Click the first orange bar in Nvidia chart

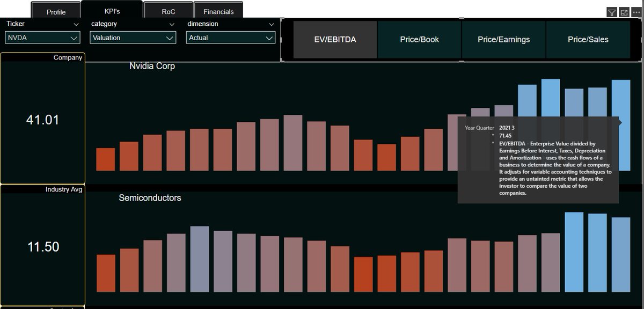tap(105, 159)
